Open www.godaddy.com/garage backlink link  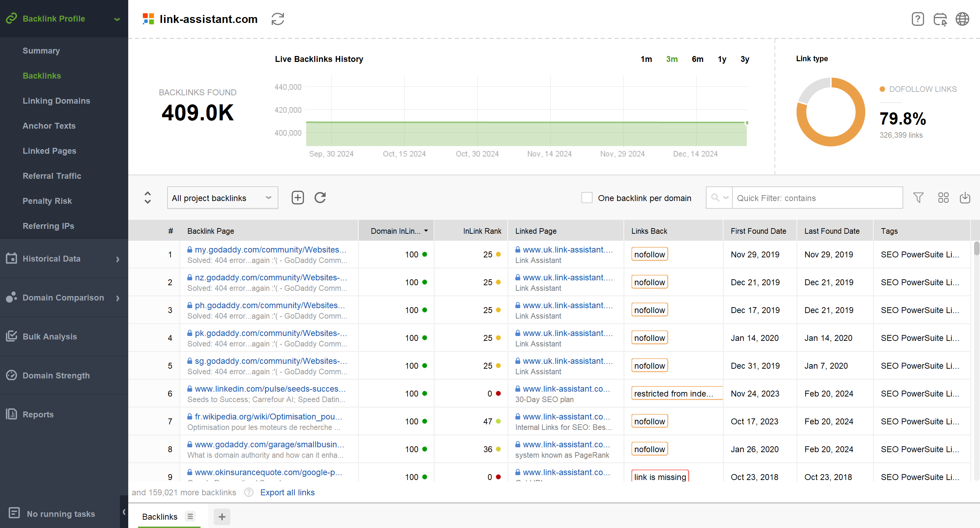(x=269, y=444)
